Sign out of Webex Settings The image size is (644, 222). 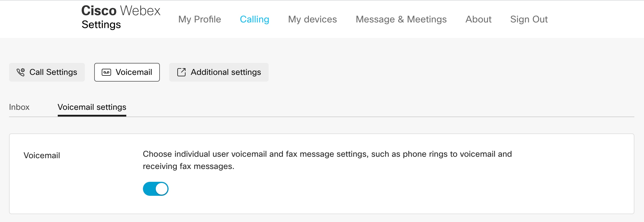pyautogui.click(x=529, y=19)
